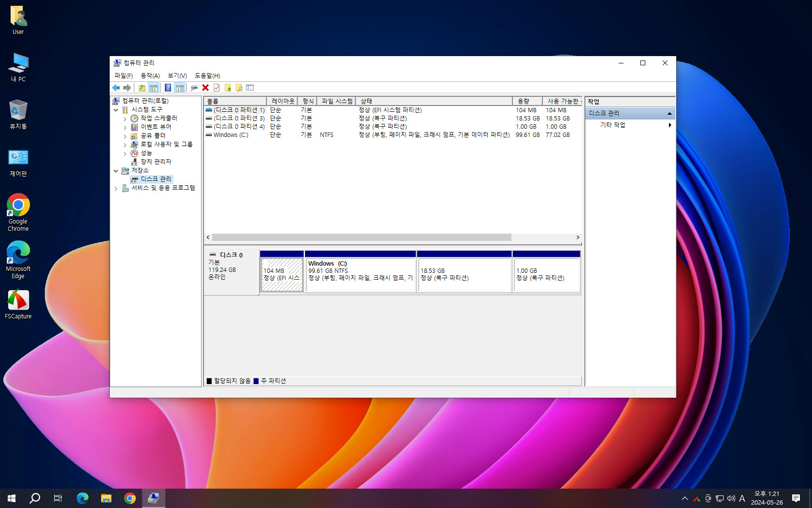Select 작업 스케줄러 in the tree

pos(159,118)
